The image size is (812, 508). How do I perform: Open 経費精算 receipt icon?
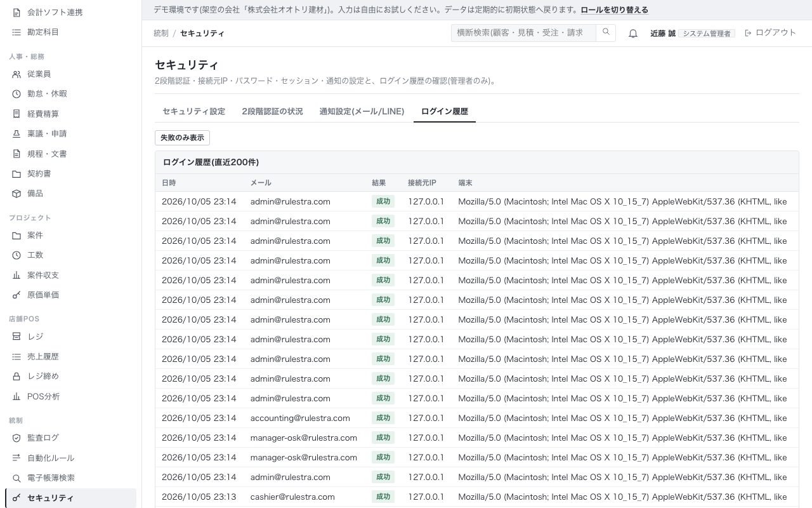[16, 114]
